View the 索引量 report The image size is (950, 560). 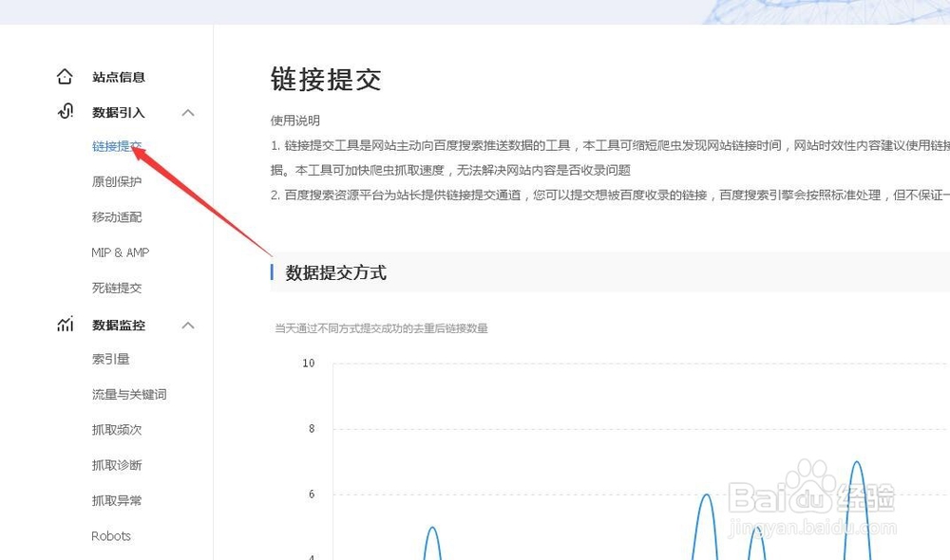(110, 359)
